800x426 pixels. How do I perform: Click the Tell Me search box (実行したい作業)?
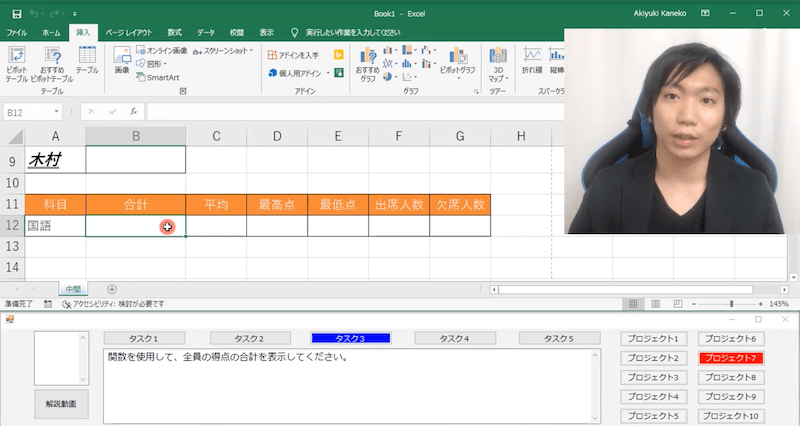coord(352,33)
